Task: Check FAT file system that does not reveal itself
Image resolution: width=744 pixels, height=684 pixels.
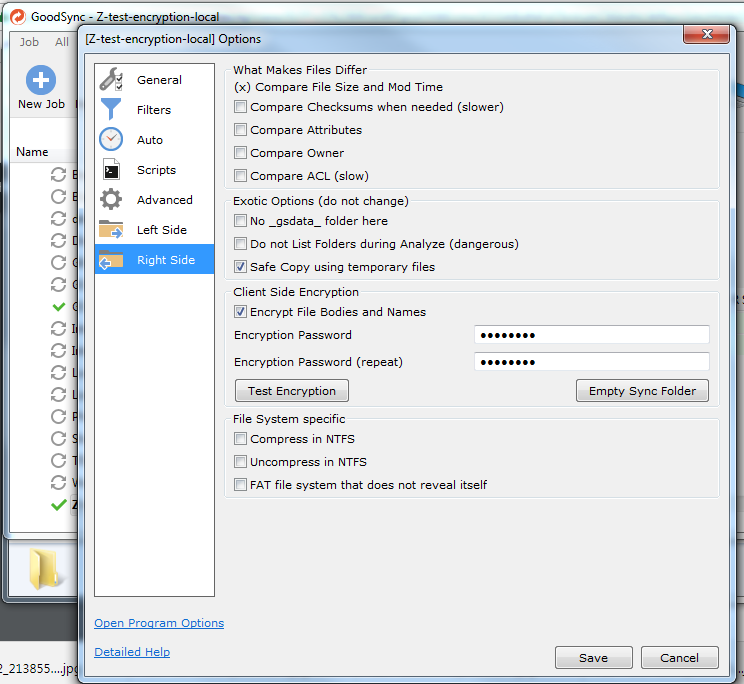Action: [x=240, y=485]
